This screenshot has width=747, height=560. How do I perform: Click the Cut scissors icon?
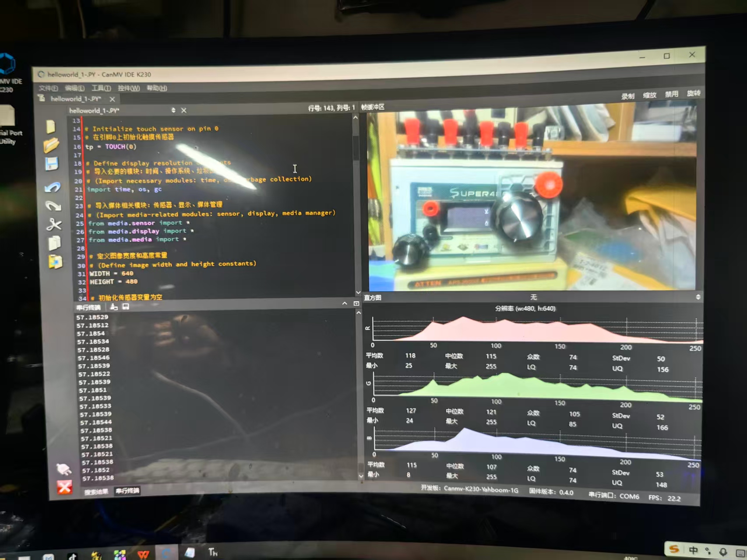click(x=54, y=224)
